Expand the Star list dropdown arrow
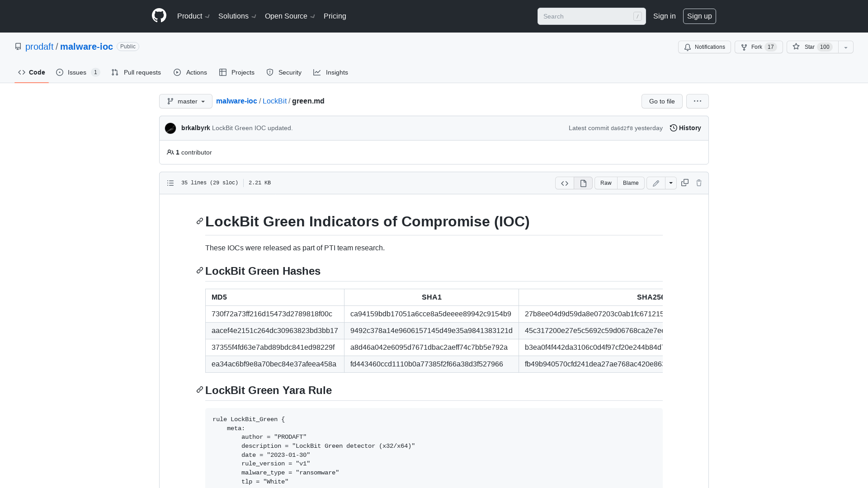This screenshot has height=488, width=868. (846, 47)
